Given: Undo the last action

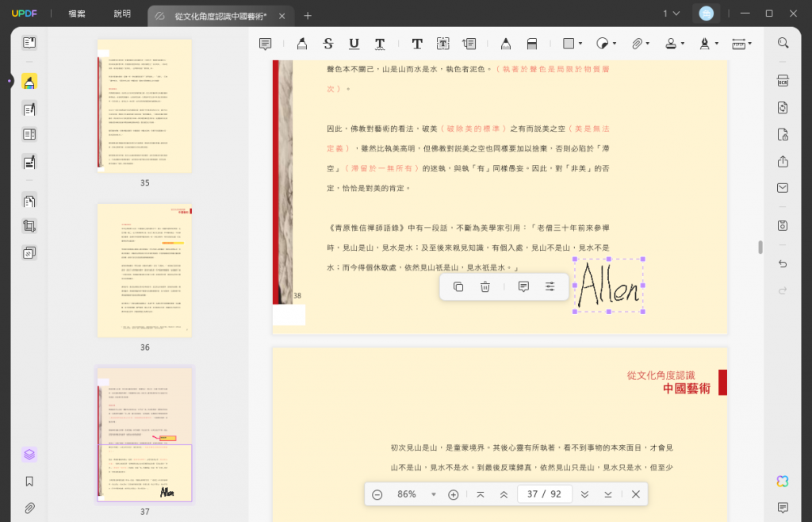Looking at the screenshot, I should point(783,263).
